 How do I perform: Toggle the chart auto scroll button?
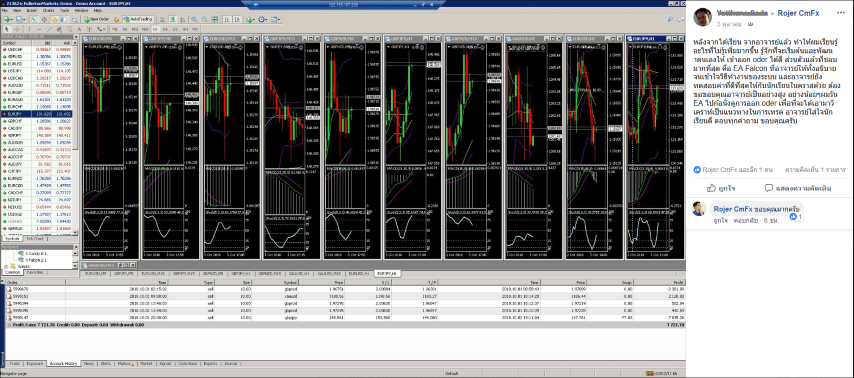point(227,19)
